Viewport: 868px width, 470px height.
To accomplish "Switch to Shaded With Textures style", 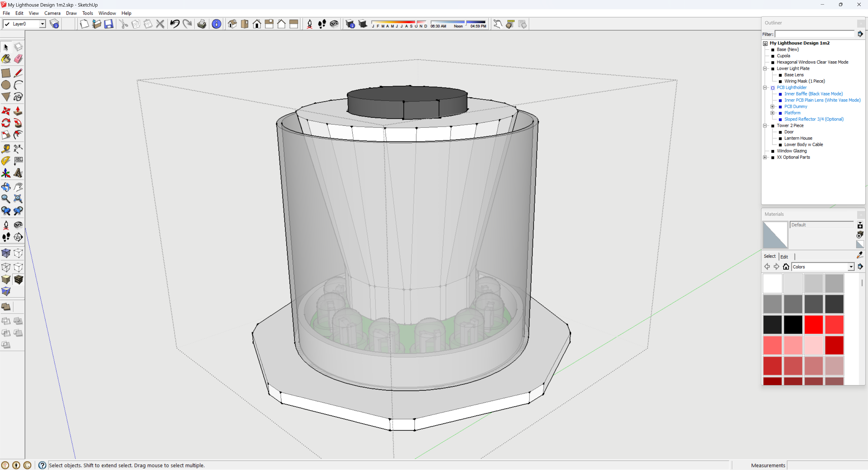I will (18, 280).
